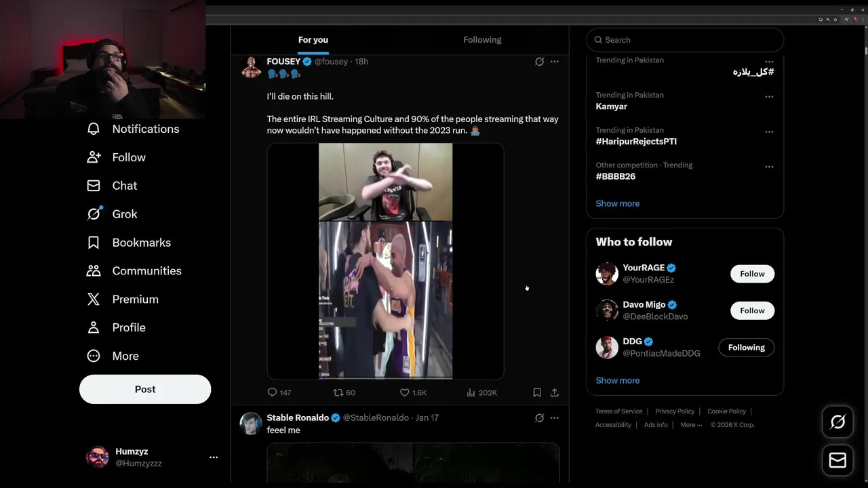Viewport: 868px width, 488px height.
Task: Follow YourRAGE
Action: point(752,274)
